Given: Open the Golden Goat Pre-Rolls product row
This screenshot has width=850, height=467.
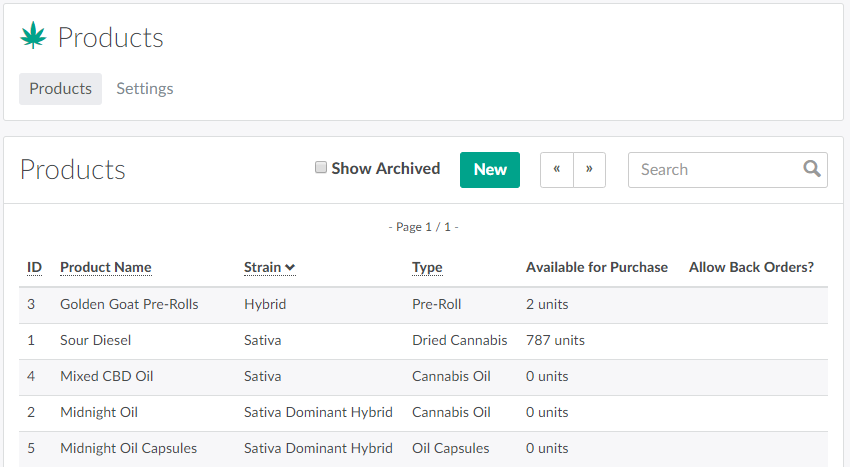Looking at the screenshot, I should (129, 304).
